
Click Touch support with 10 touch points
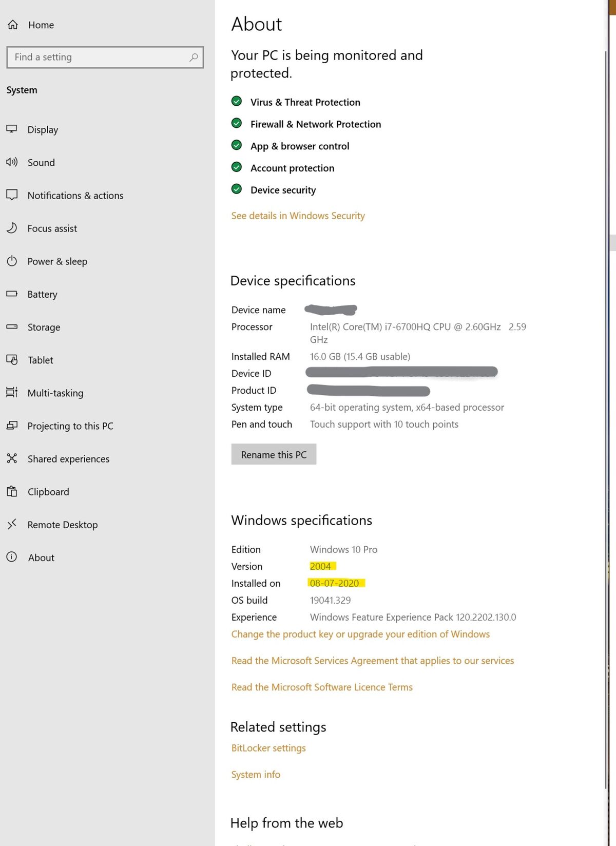tap(384, 424)
